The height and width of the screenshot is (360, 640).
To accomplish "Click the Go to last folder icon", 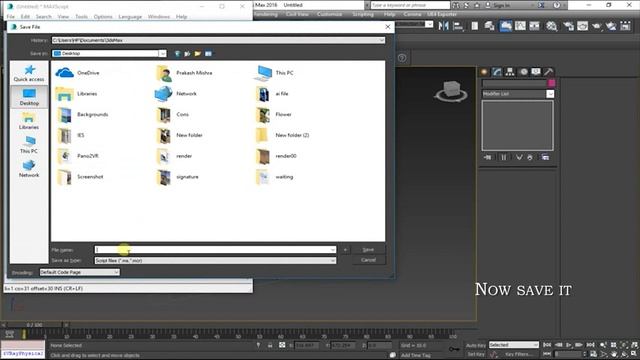I will point(177,53).
